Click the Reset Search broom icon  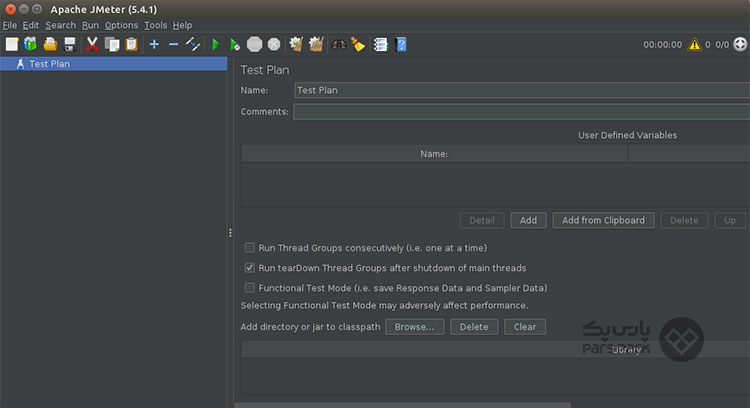click(x=358, y=44)
